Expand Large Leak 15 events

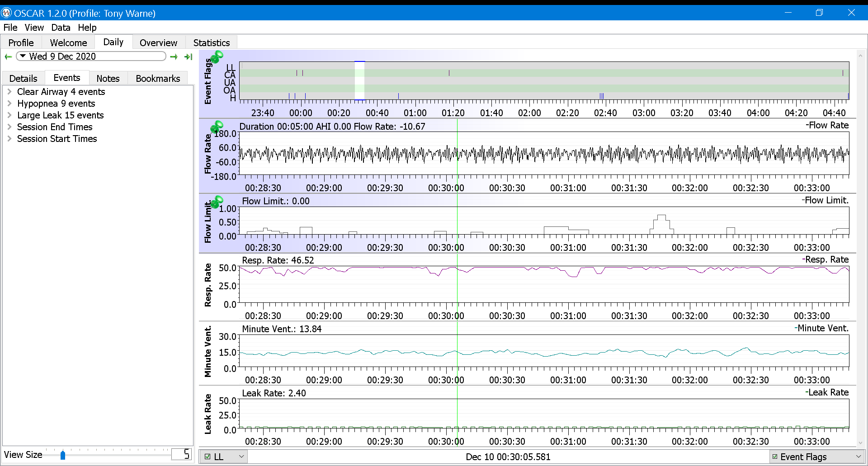(9, 115)
